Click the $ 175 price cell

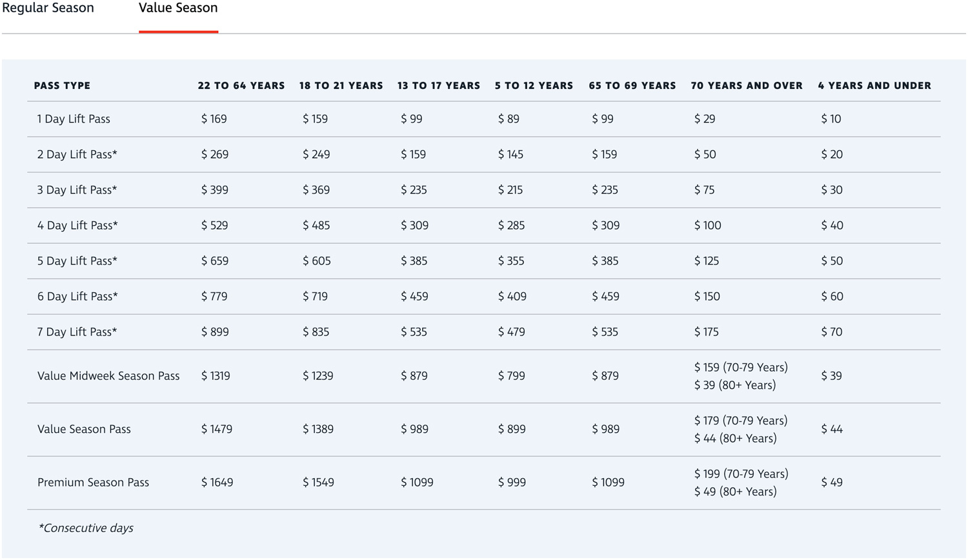[707, 332]
